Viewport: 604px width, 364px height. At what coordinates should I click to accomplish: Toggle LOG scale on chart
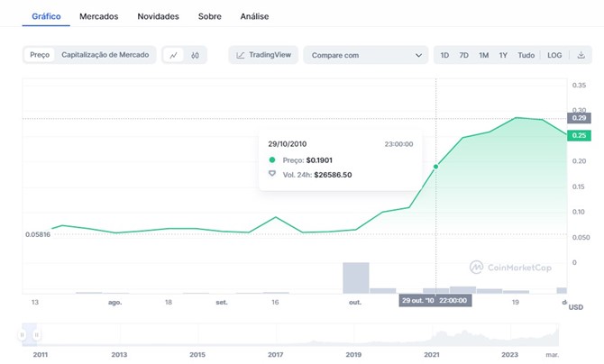(x=554, y=55)
